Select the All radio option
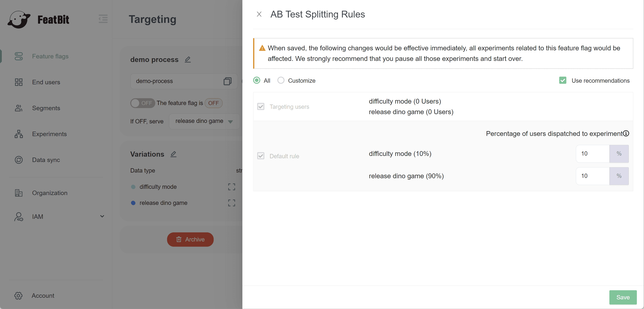This screenshot has height=309, width=644. pyautogui.click(x=256, y=80)
